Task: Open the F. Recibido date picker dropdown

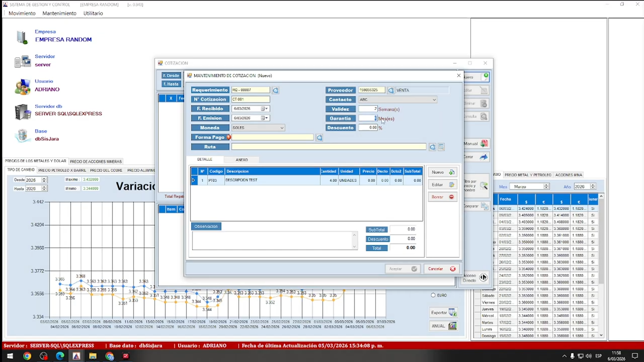Action: 265,109
